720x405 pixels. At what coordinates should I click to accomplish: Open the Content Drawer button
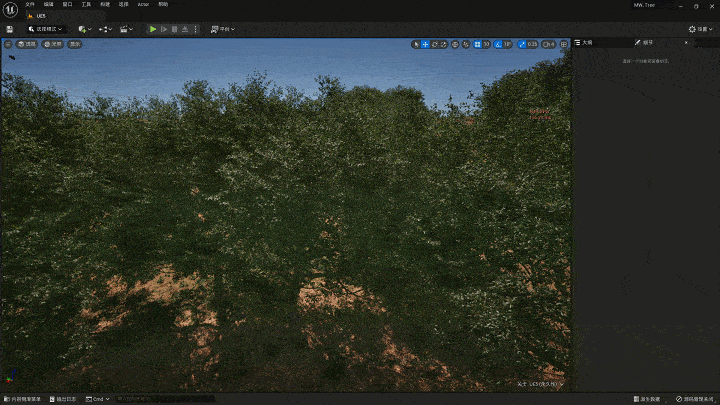(24, 399)
